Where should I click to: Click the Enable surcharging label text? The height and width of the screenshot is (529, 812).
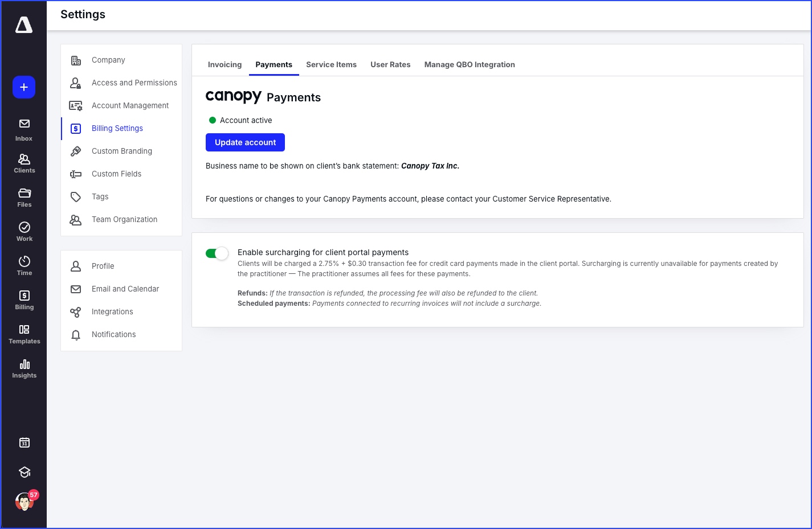(x=323, y=252)
